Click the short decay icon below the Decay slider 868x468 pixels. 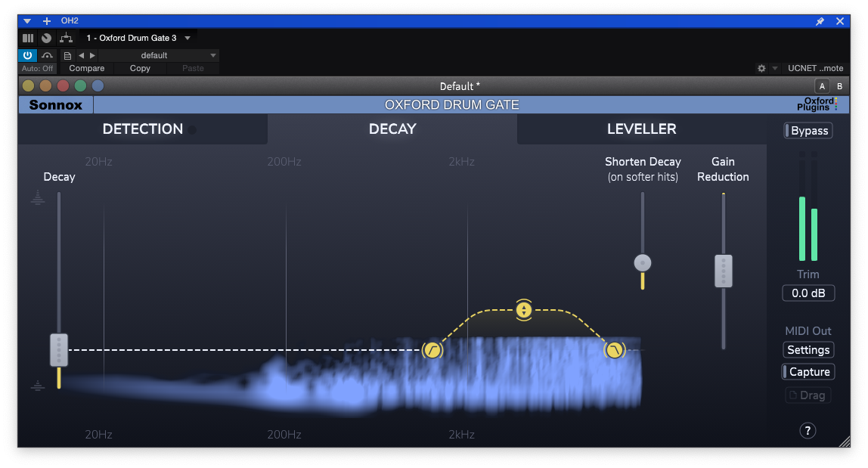point(38,385)
